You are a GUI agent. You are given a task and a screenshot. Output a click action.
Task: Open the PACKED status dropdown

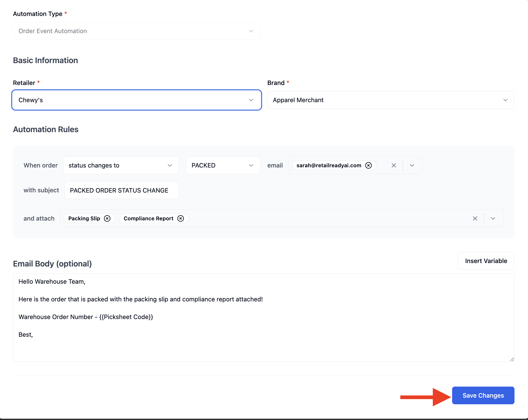point(223,165)
